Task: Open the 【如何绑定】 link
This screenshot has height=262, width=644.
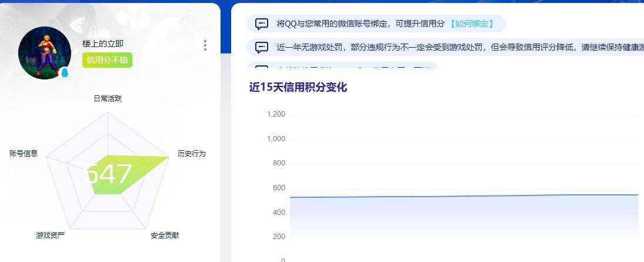Action: 472,24
